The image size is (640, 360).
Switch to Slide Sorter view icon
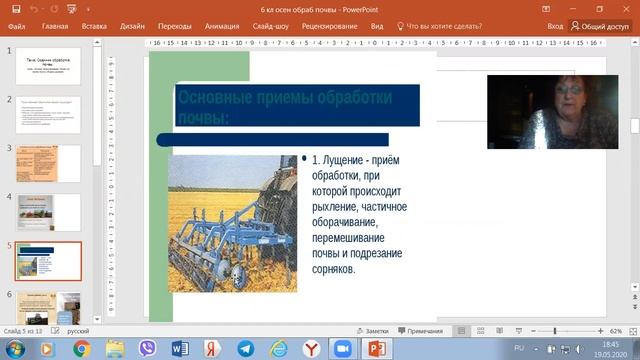tap(480, 331)
